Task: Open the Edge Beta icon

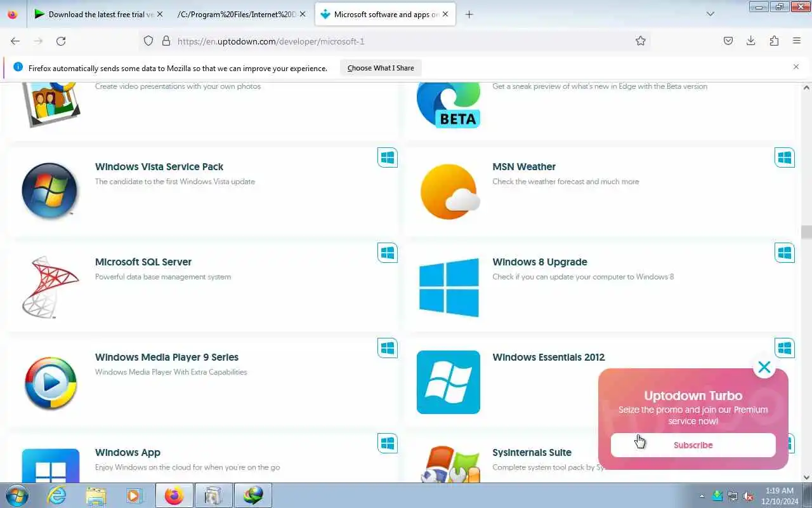Action: [449, 105]
